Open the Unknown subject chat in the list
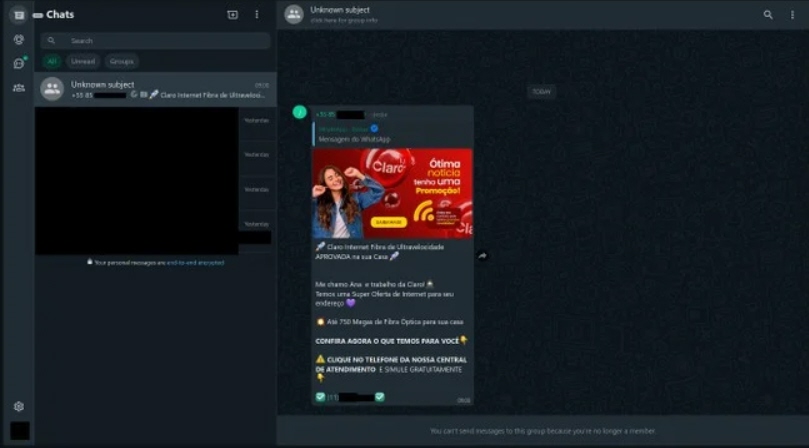The height and width of the screenshot is (448, 809). [155, 89]
